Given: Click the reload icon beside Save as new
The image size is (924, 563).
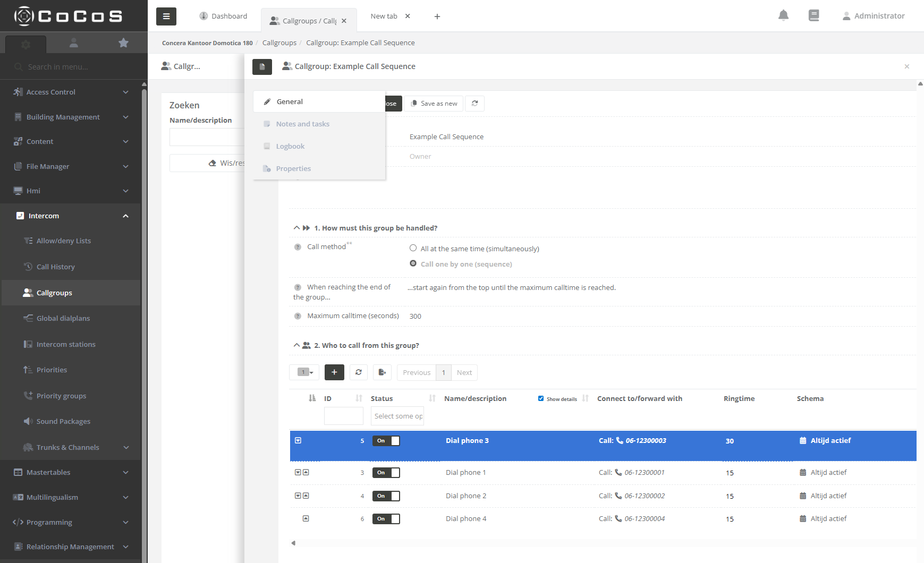Looking at the screenshot, I should coord(474,104).
